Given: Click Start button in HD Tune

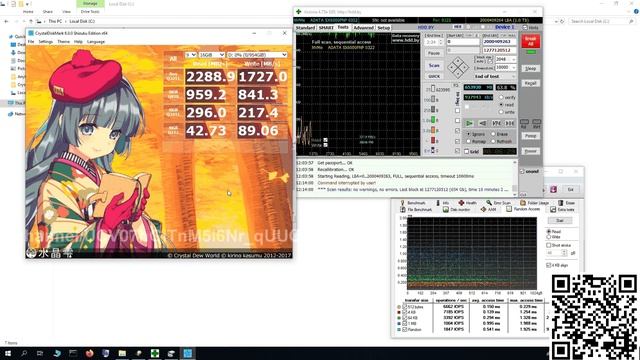Looking at the screenshot, I should (x=560, y=220).
